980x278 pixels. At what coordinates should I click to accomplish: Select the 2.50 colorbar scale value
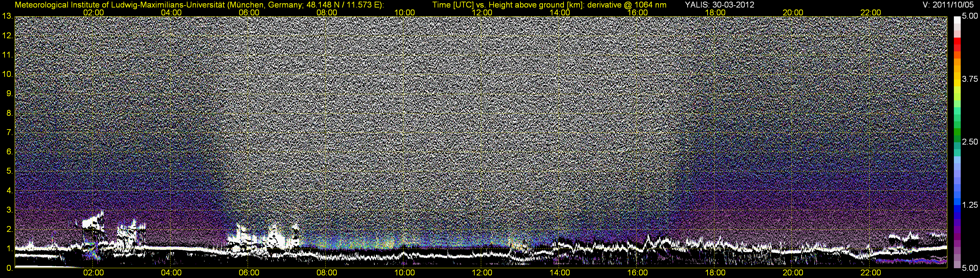(970, 142)
